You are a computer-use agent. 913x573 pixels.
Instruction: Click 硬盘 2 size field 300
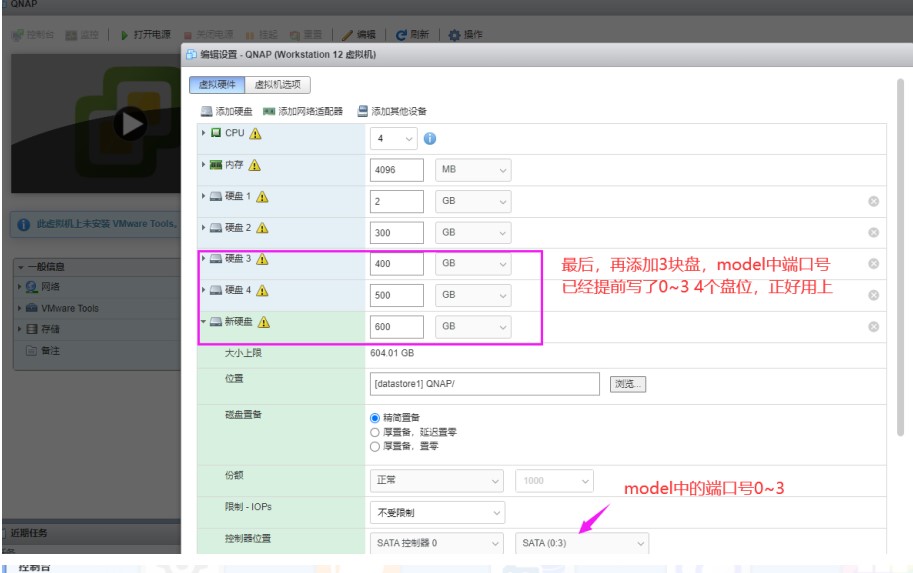click(x=397, y=232)
